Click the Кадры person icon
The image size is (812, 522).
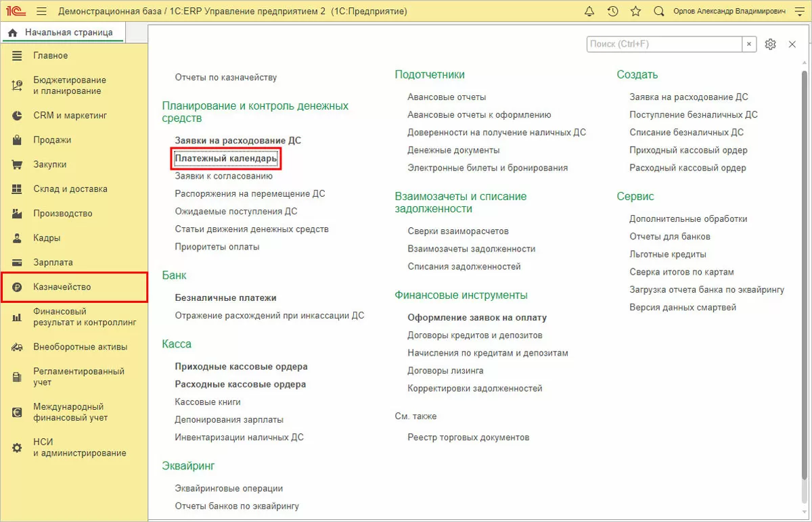pyautogui.click(x=18, y=238)
